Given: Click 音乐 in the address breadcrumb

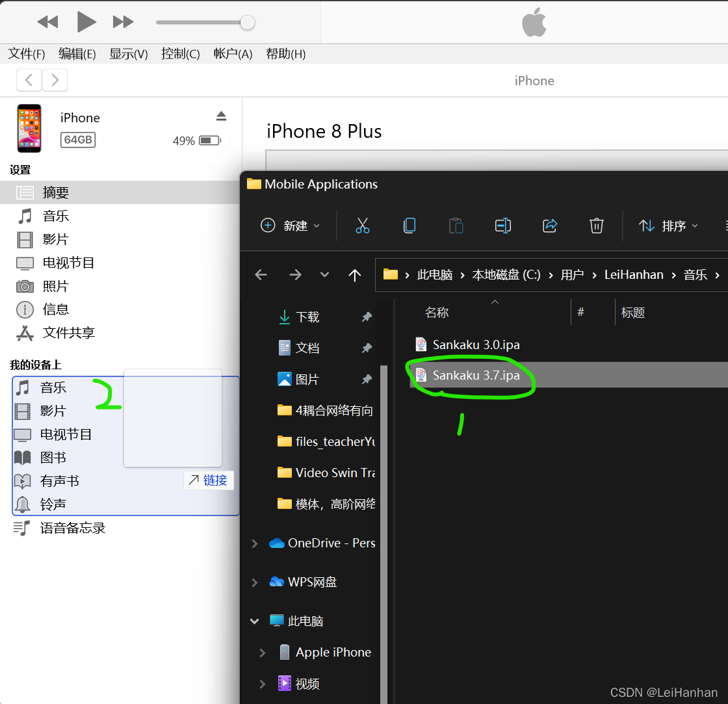Looking at the screenshot, I should click(x=695, y=275).
